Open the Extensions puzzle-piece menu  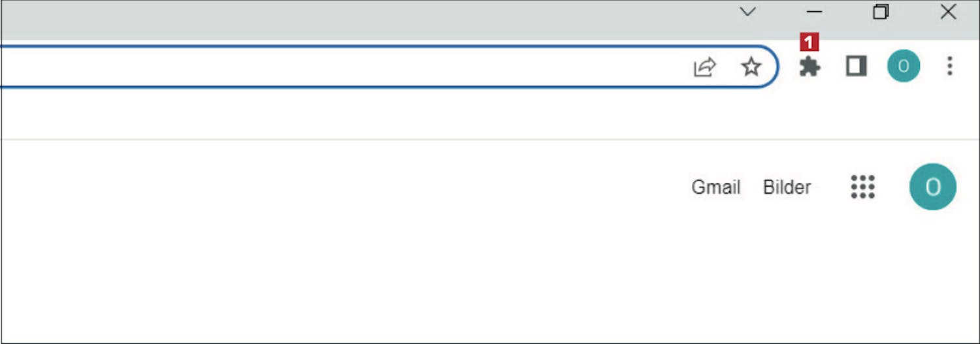(x=809, y=67)
